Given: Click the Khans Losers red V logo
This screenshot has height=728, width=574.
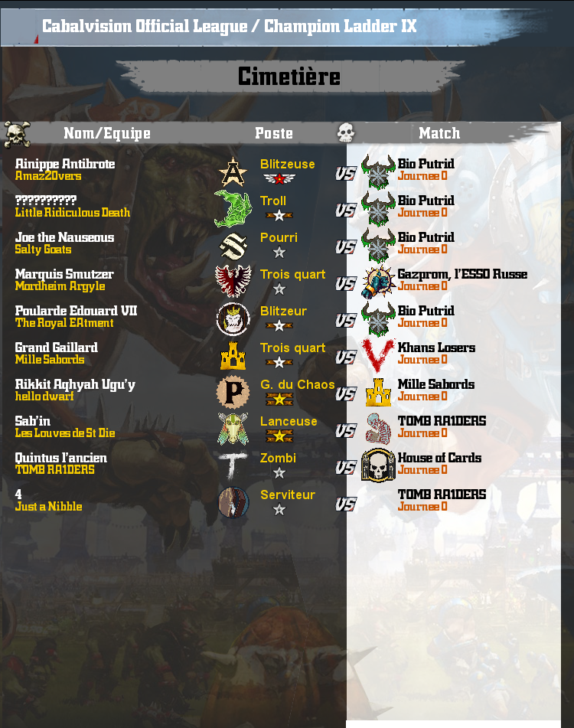Looking at the screenshot, I should coord(378,355).
